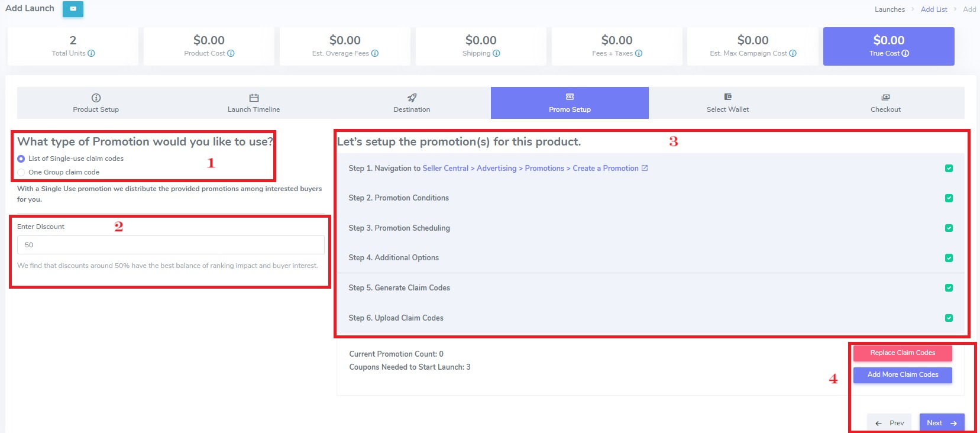Toggle the Step 2 Promotion Conditions checkbox

(x=949, y=198)
